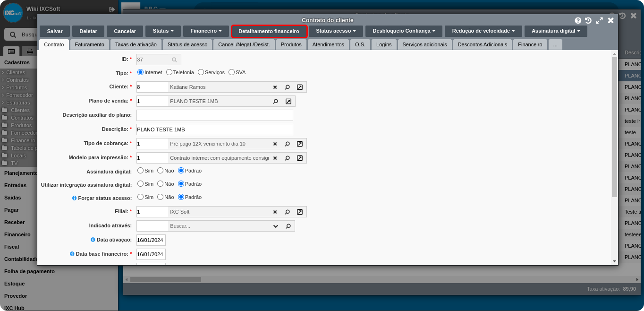Open the Produtos tab

click(291, 44)
